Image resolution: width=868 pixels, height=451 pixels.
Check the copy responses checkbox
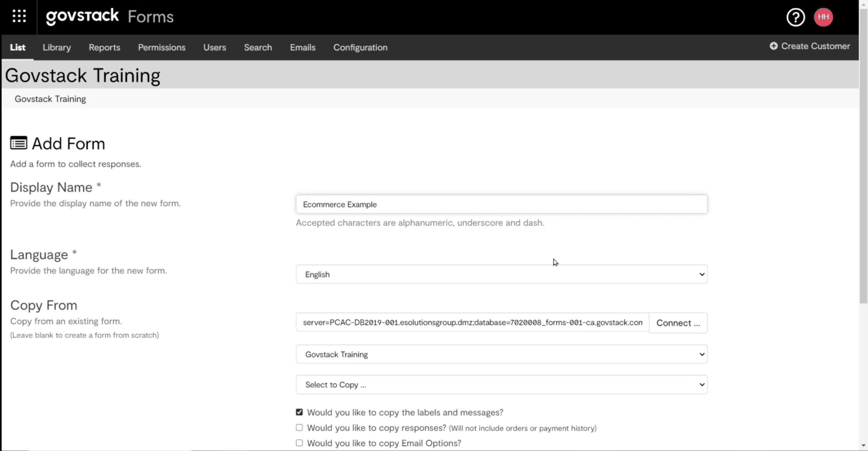pos(299,427)
